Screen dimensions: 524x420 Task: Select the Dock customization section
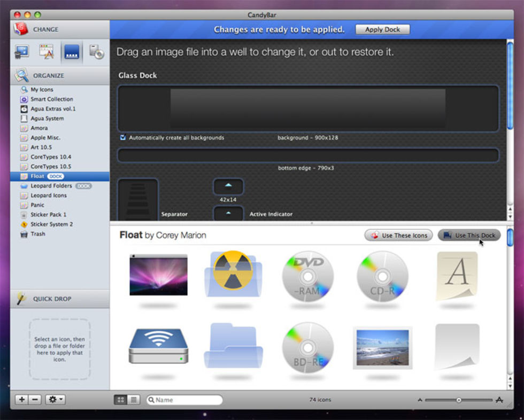tap(72, 52)
